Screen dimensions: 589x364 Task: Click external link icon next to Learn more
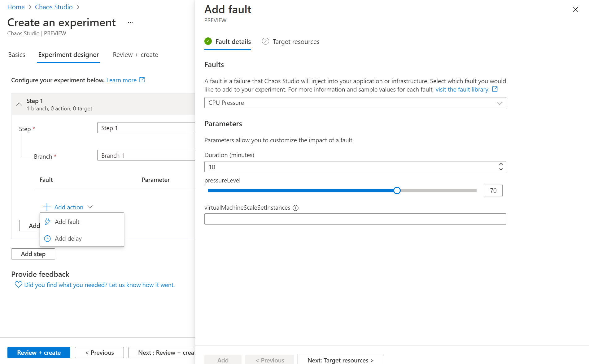142,80
